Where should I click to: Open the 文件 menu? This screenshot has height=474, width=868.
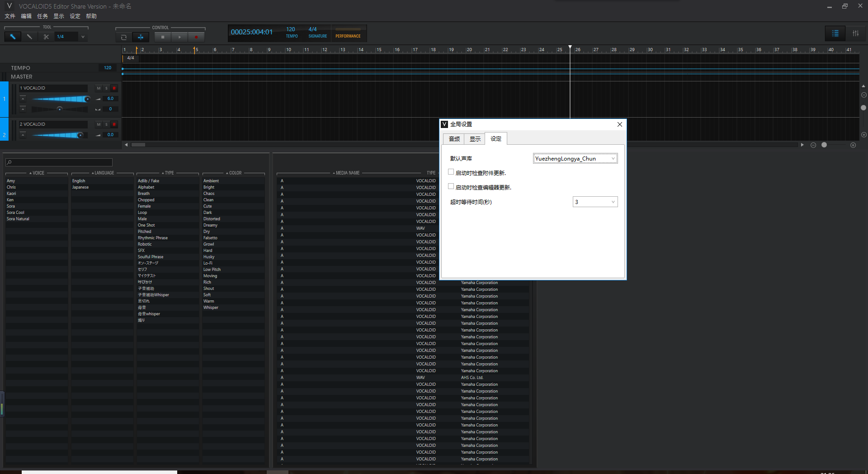(x=10, y=16)
